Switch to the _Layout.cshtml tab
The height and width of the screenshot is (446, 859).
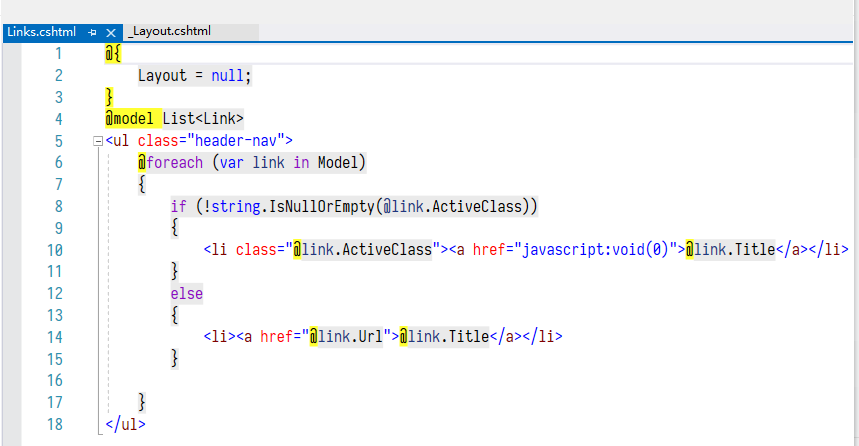click(169, 31)
